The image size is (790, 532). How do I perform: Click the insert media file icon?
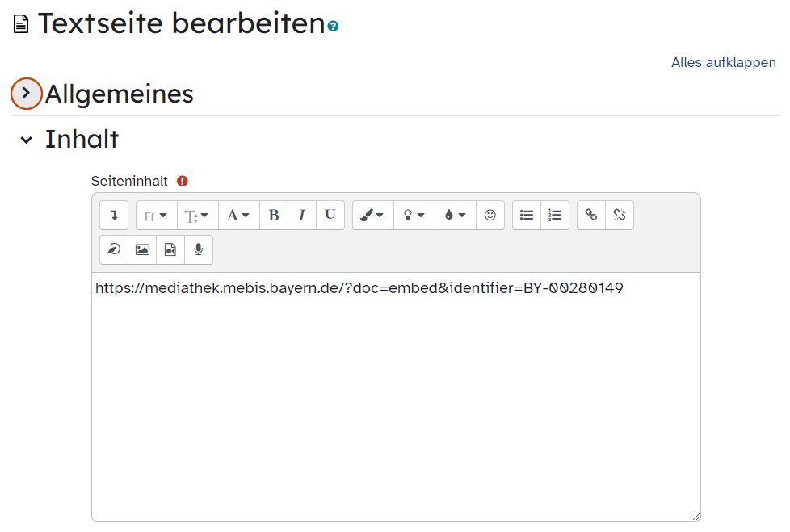(x=170, y=249)
